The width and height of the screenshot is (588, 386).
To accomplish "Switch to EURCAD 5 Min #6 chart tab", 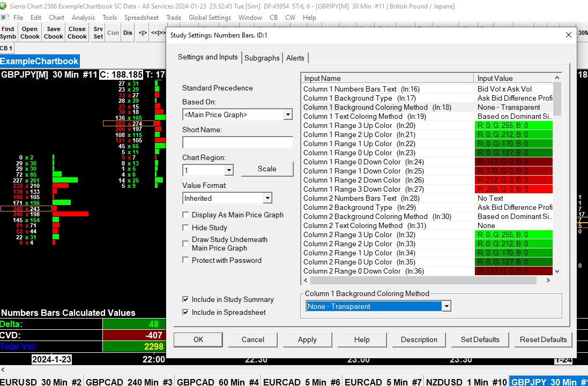I will [301, 382].
